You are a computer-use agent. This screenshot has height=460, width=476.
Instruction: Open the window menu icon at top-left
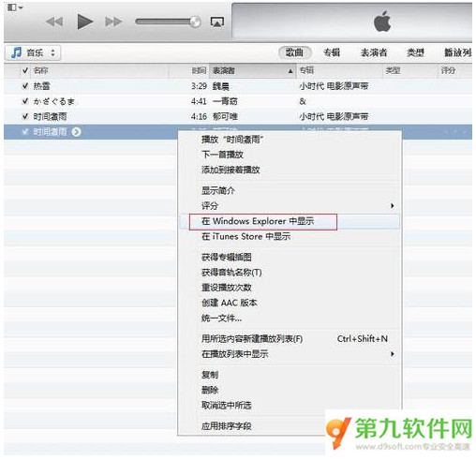pos(15,7)
